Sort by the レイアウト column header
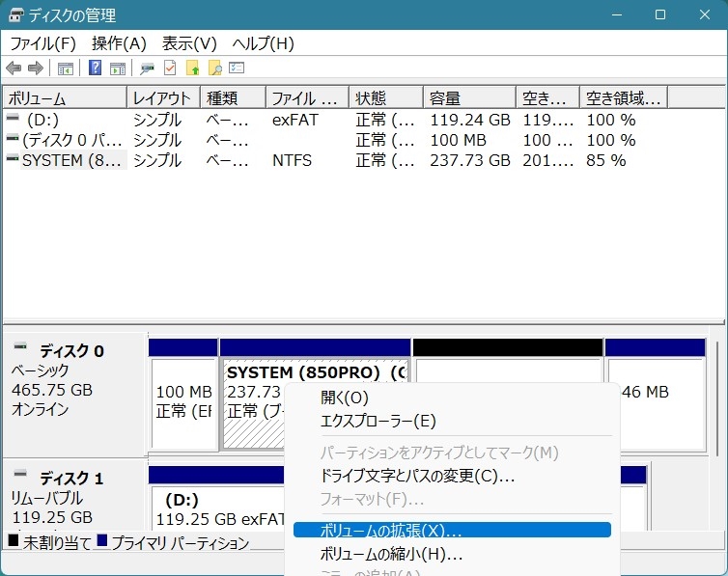Image resolution: width=728 pixels, height=576 pixels. (163, 97)
